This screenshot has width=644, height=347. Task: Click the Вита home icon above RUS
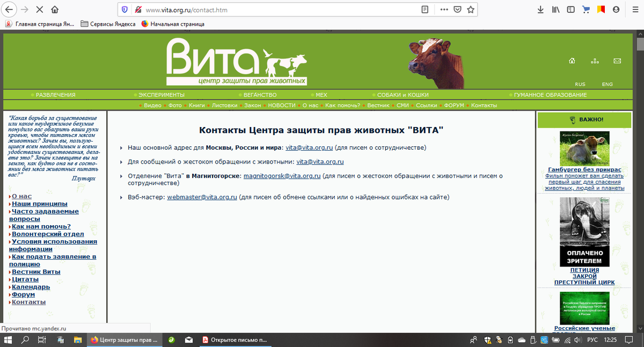(572, 61)
